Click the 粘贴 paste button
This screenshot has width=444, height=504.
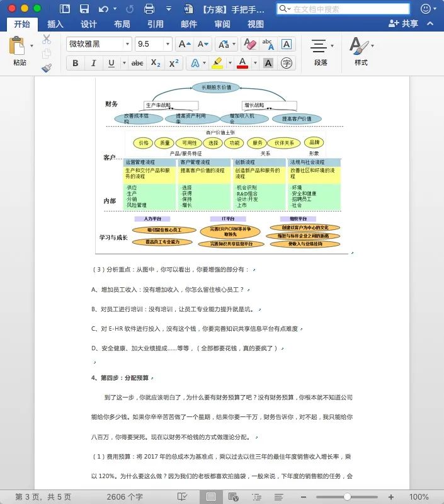20,51
